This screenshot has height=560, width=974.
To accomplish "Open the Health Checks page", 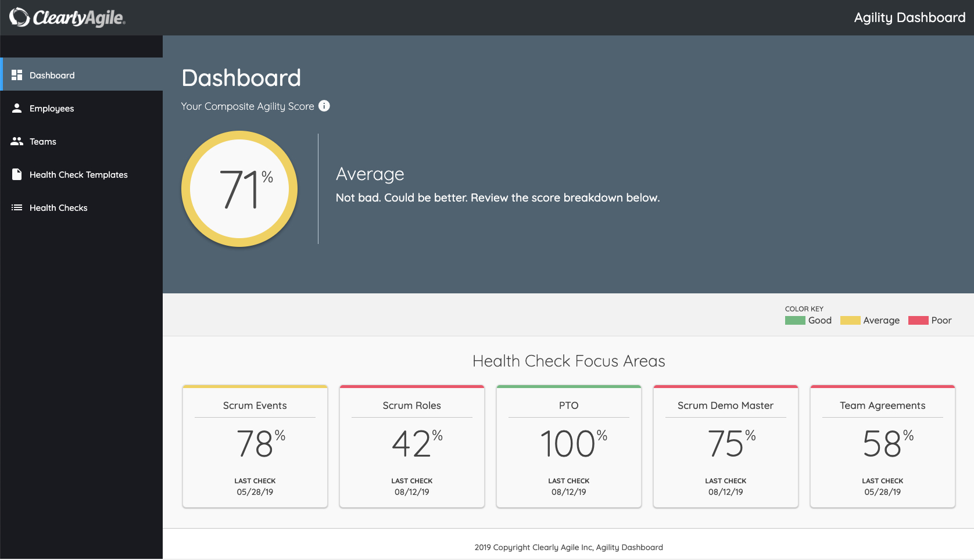I will (x=58, y=207).
